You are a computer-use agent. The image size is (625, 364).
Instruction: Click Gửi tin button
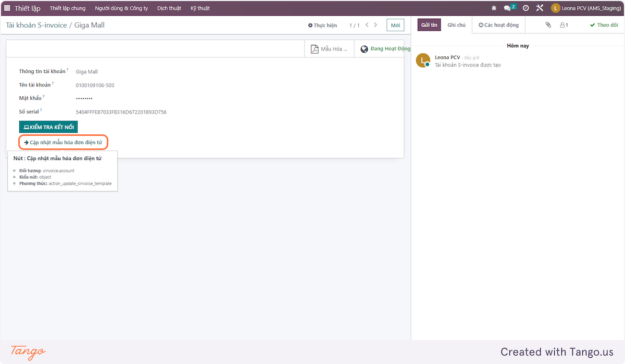pyautogui.click(x=429, y=25)
